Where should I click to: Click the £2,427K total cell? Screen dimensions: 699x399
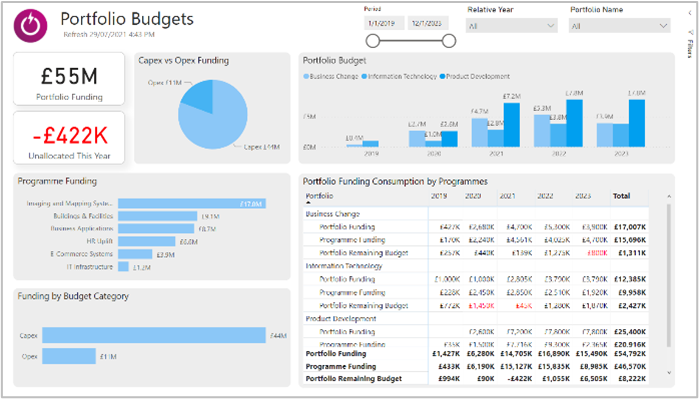point(632,306)
